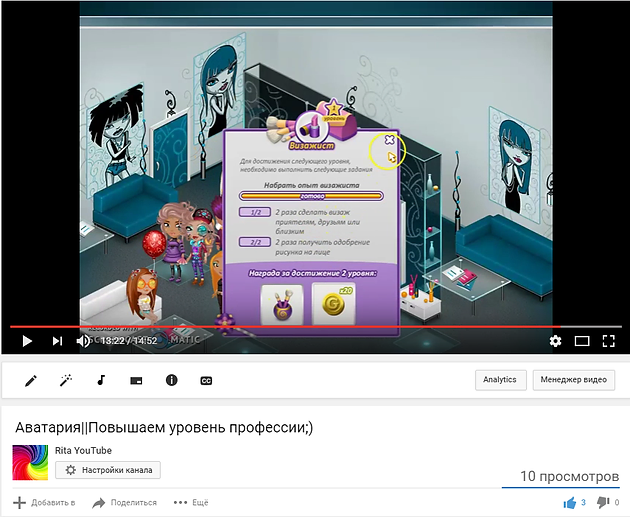Open the pencil edit video tool
Screen dimensions: 630x517
31,380
